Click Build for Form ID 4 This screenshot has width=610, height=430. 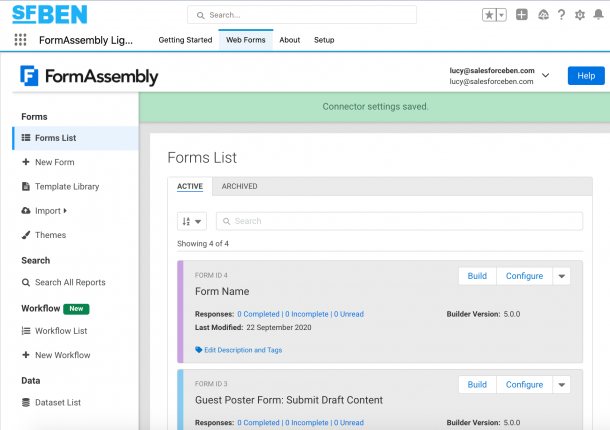tap(477, 276)
